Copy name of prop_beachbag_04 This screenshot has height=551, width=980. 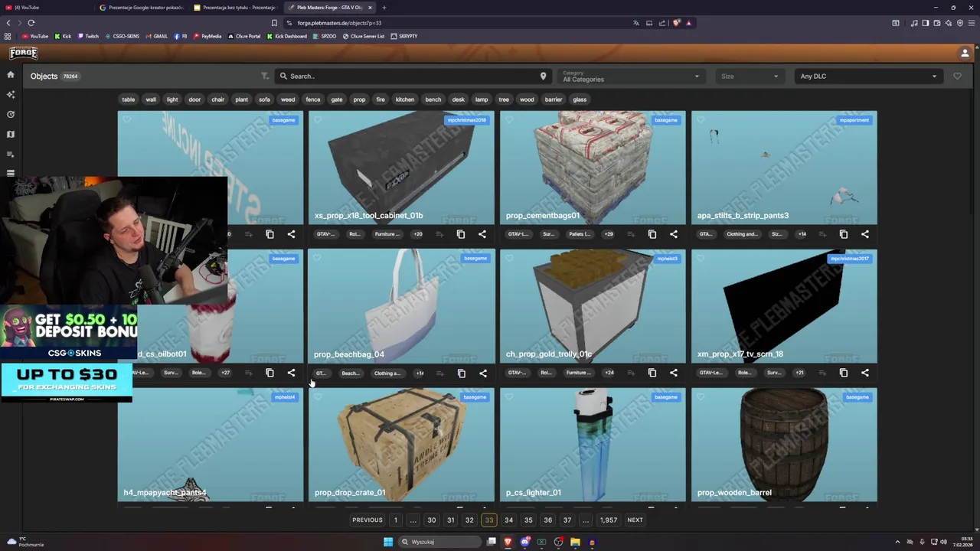(x=462, y=373)
